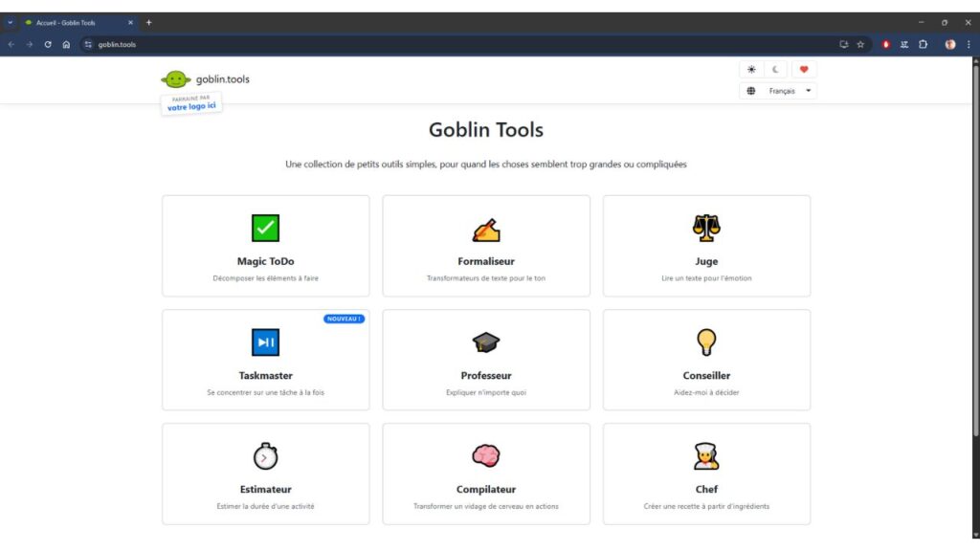Screen dimensions: 980x551
Task: Click the Professeur title
Action: click(x=485, y=375)
